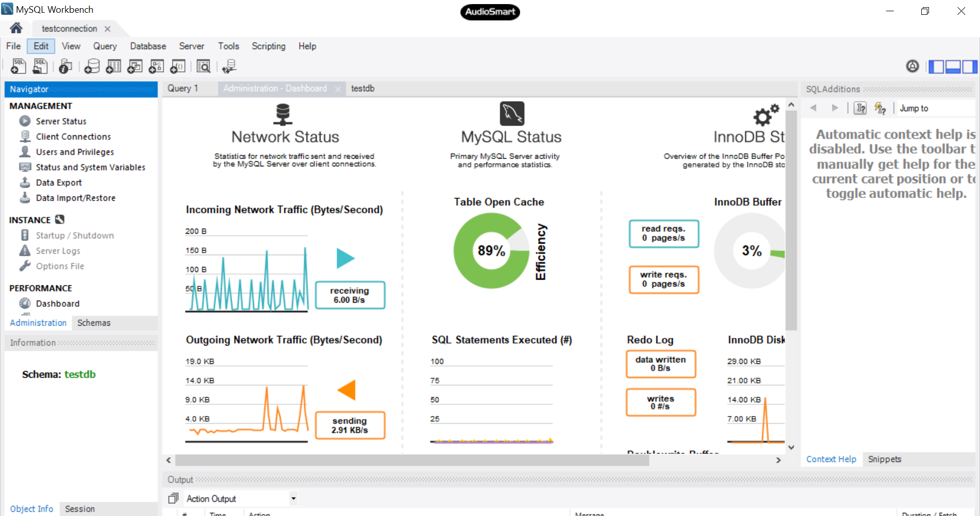This screenshot has height=516, width=980.
Task: Open the Context Help tab
Action: click(x=831, y=459)
